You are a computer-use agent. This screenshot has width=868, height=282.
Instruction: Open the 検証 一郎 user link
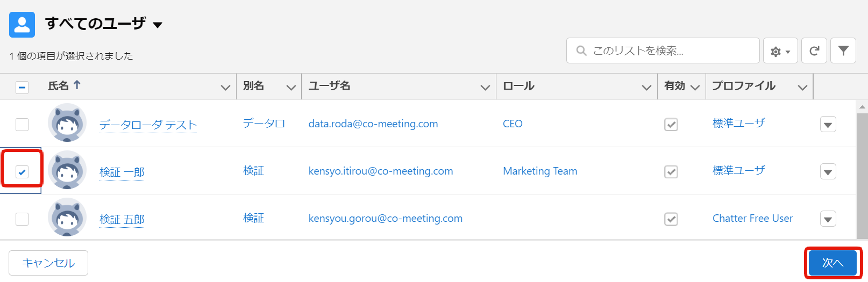pos(122,172)
